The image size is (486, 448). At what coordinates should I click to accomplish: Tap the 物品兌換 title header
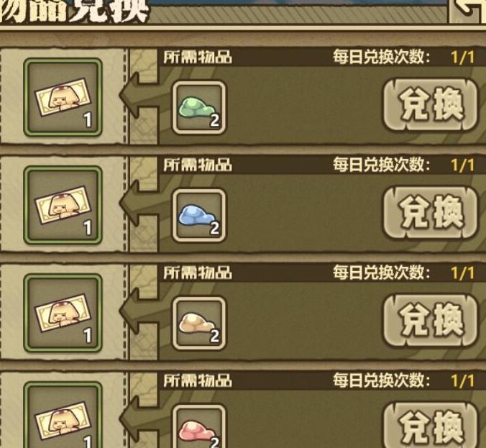[74, 11]
